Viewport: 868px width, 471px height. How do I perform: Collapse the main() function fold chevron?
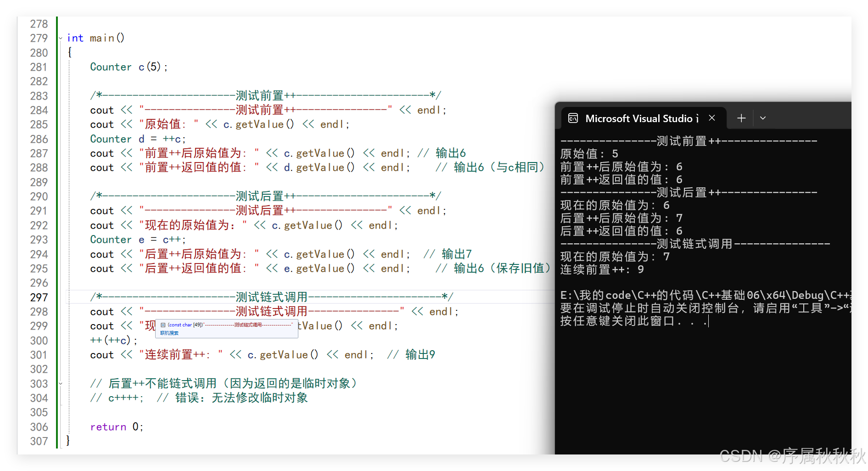click(x=61, y=38)
